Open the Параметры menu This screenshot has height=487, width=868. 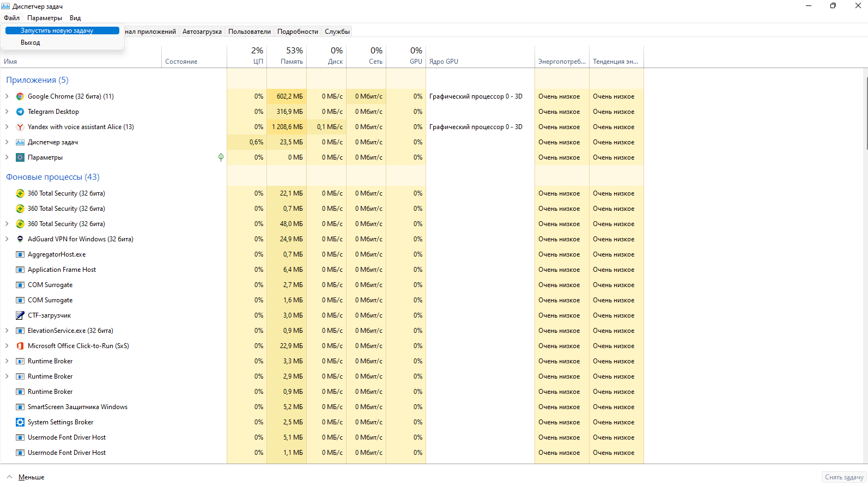45,18
